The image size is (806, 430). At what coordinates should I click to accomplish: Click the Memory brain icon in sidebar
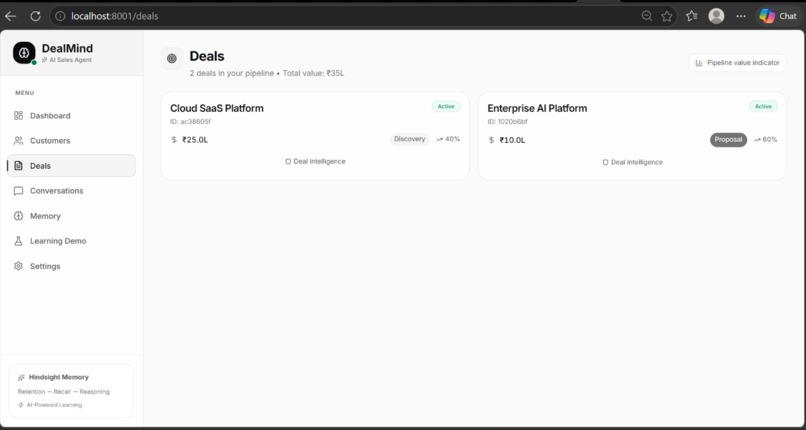(x=19, y=216)
